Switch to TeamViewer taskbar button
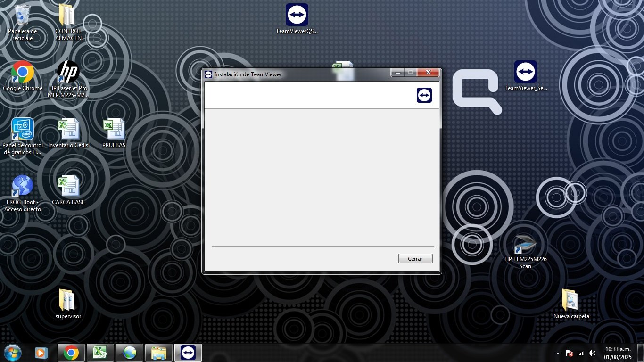The height and width of the screenshot is (362, 644). (188, 353)
